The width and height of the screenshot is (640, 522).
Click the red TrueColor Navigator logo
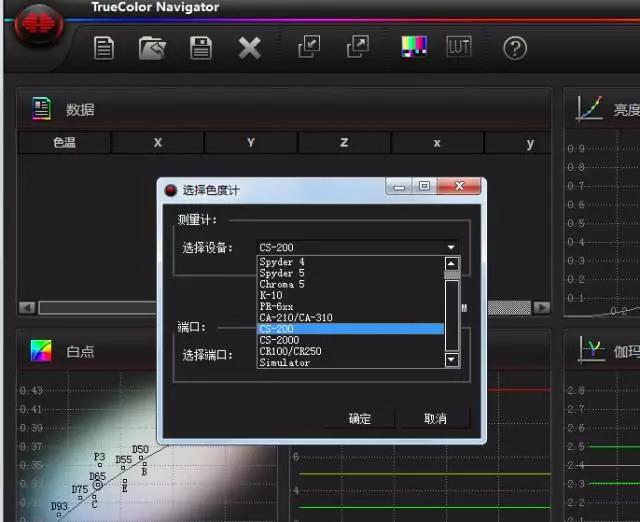(x=39, y=24)
